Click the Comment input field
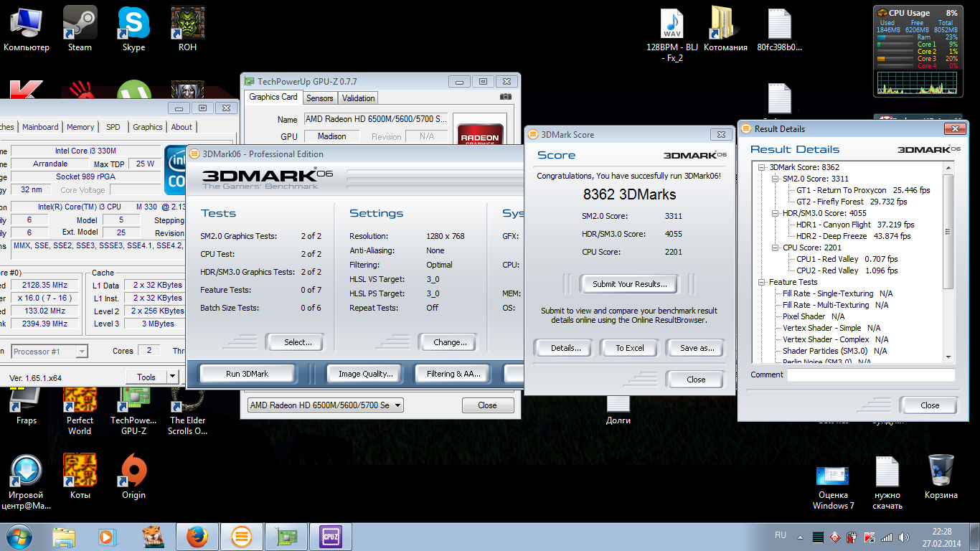The width and height of the screenshot is (980, 551). (x=871, y=375)
